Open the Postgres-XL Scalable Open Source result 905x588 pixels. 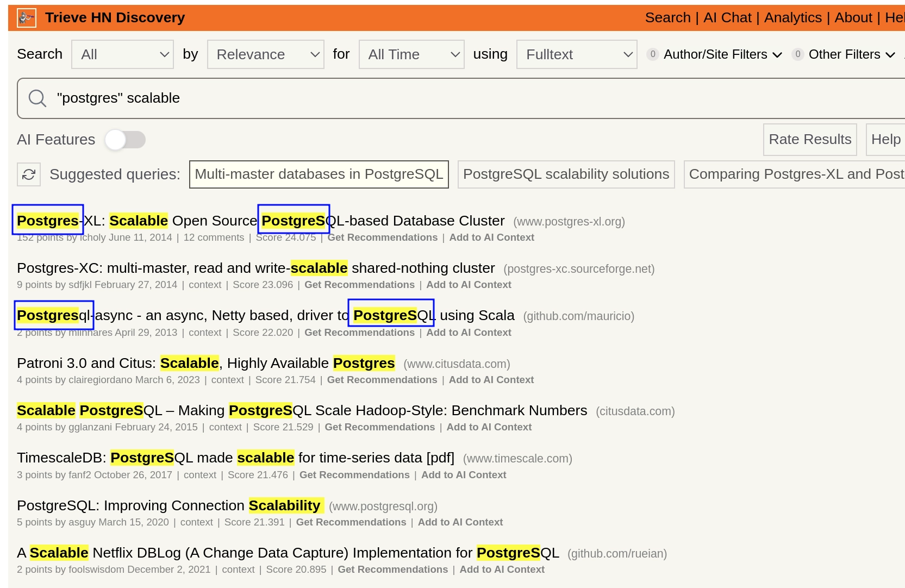click(x=261, y=221)
